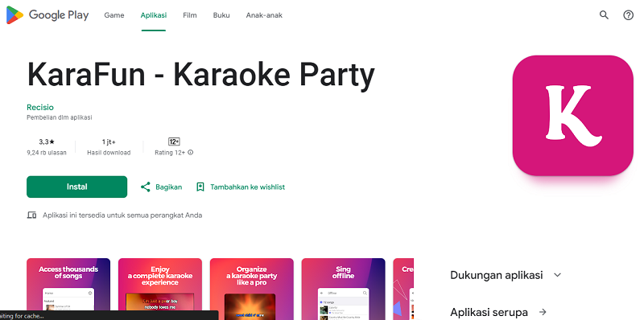Image resolution: width=644 pixels, height=320 pixels.
Task: Open the Access thousands of songs screenshot
Action: [x=68, y=289]
